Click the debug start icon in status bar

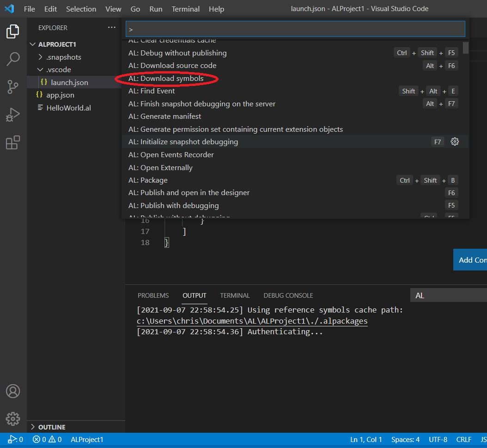point(12,439)
